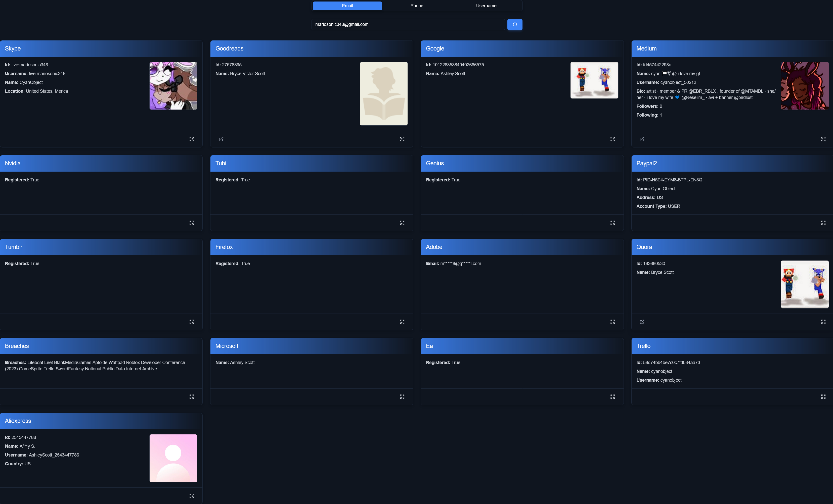Click the email search input field
Screen dimensions: 833x504
coord(408,24)
